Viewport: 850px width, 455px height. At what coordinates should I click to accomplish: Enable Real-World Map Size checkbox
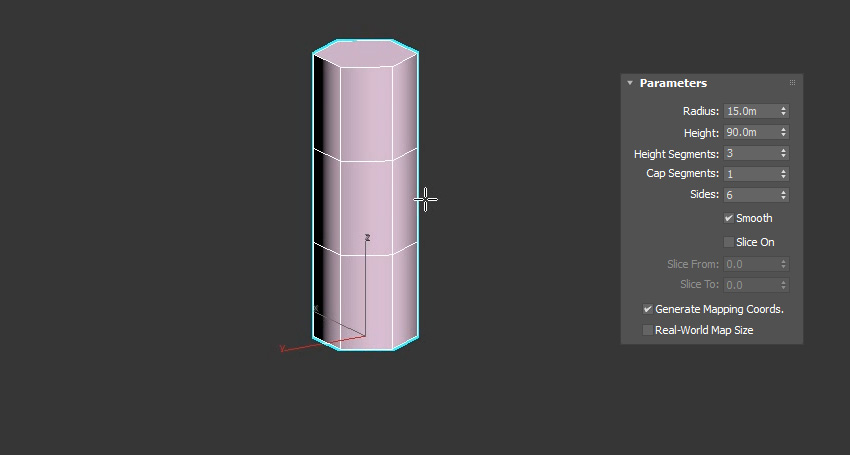648,330
